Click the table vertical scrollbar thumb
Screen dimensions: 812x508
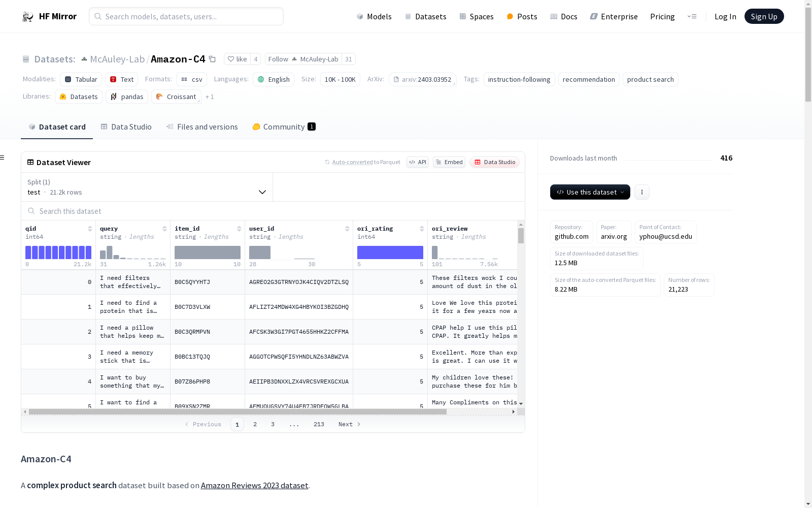click(521, 236)
